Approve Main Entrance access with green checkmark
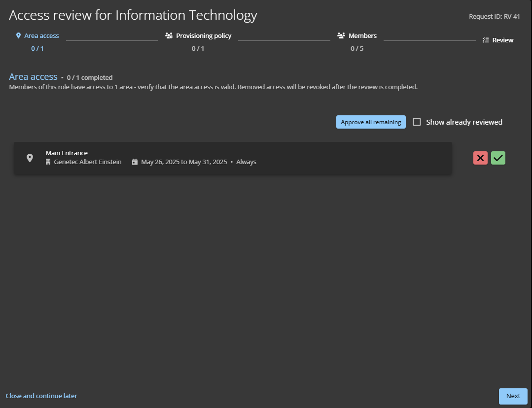The image size is (532, 408). [x=498, y=158]
